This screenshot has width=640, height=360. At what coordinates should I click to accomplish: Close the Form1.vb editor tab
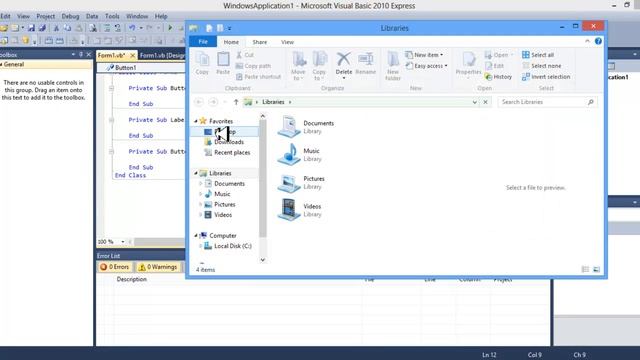point(132,56)
